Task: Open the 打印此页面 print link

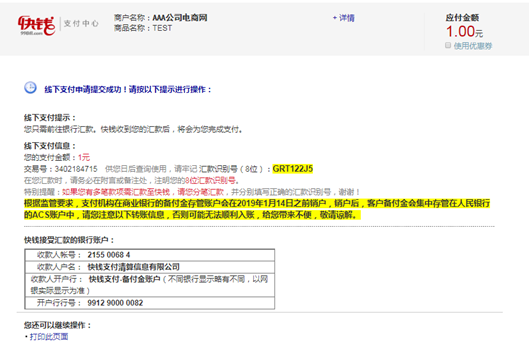Action: click(x=49, y=336)
